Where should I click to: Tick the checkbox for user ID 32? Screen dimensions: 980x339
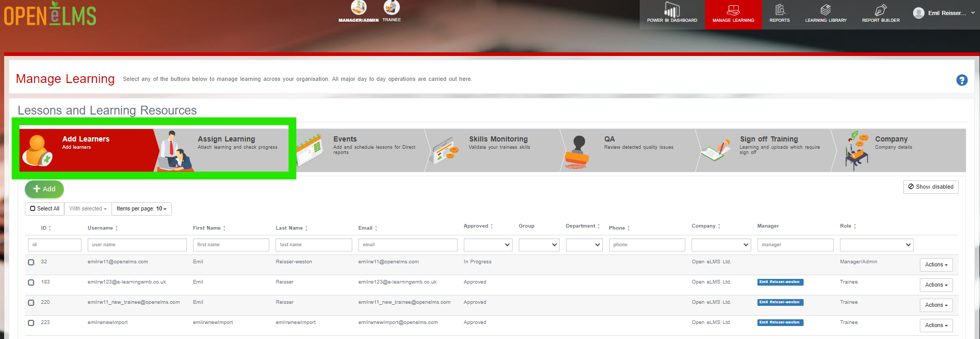click(x=31, y=262)
